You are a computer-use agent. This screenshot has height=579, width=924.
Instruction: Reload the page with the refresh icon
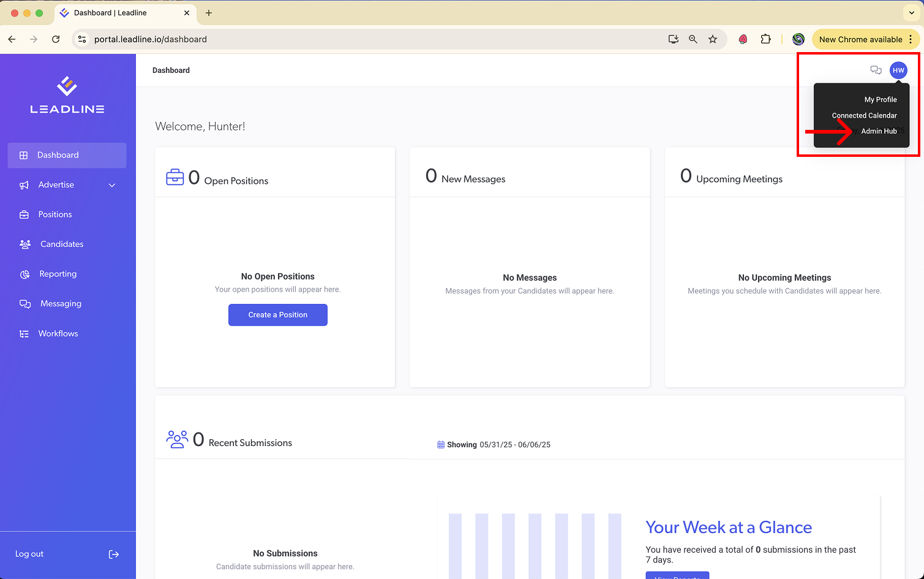[56, 39]
